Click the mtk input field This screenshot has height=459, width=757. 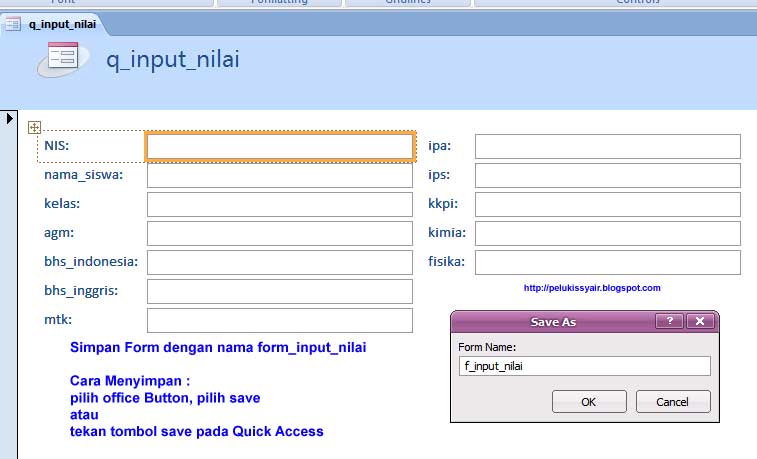point(280,320)
